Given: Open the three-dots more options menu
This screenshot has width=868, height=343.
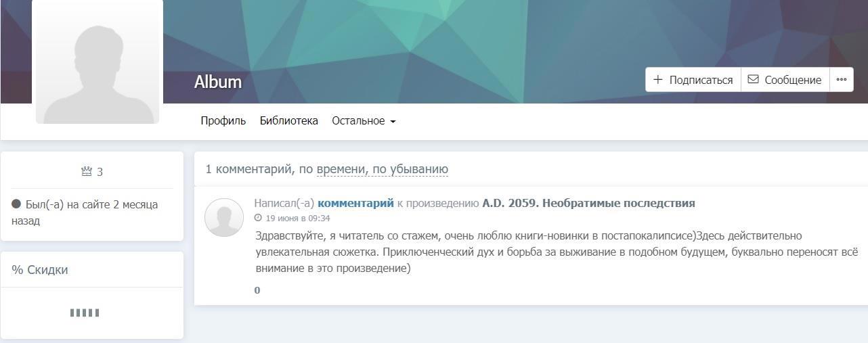Looking at the screenshot, I should coord(841,80).
